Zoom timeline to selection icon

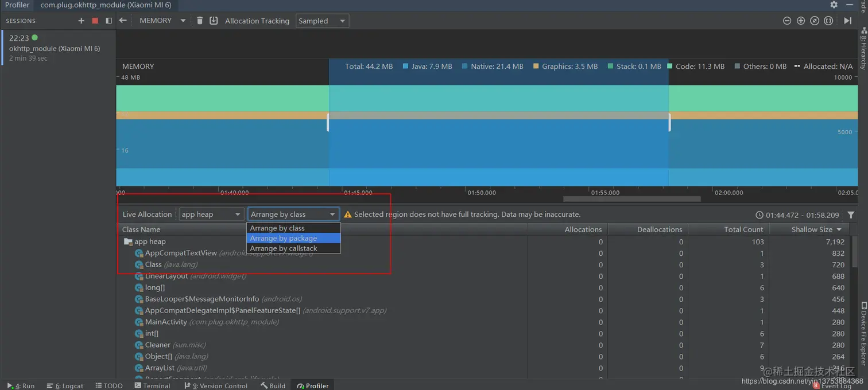click(x=828, y=21)
